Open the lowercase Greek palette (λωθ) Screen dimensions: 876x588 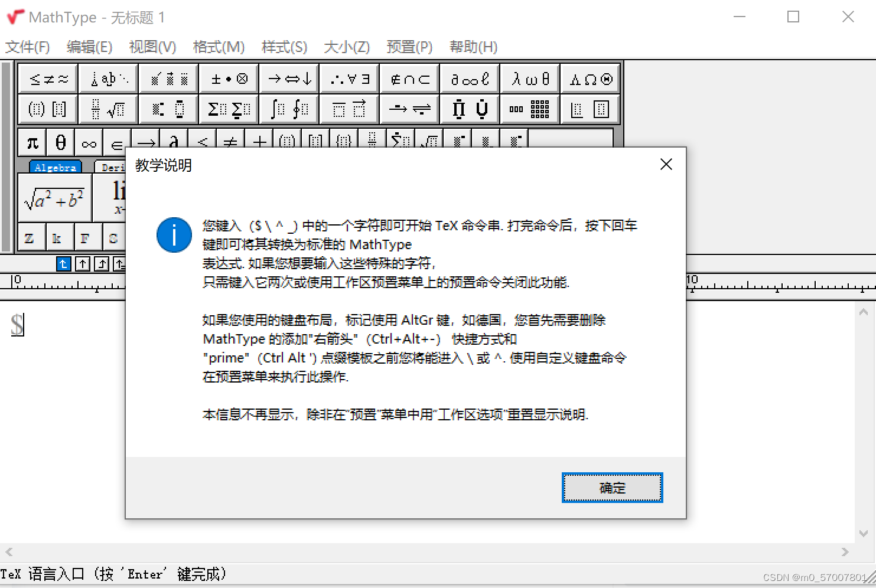[531, 79]
